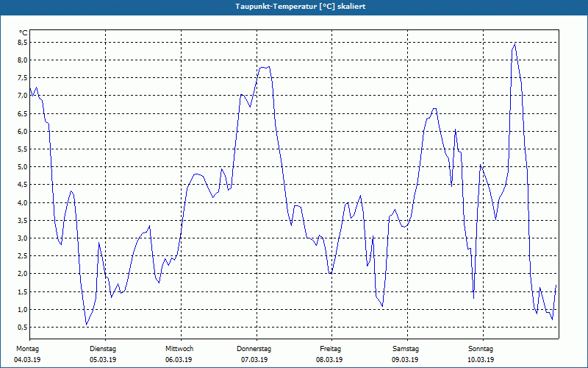588x368 pixels.
Task: Click the chart title 'Taupunkt-Temperatur [°C] skaliert'
Action: tap(301, 7)
